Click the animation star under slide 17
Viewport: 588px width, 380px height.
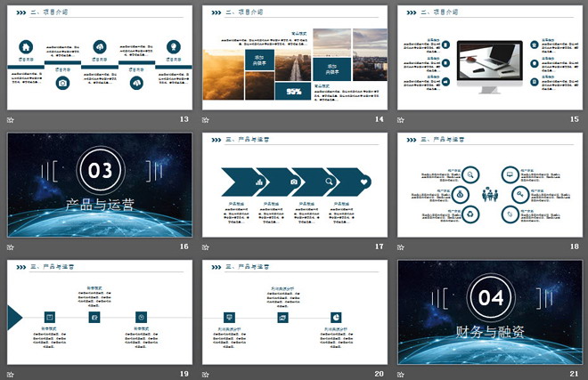(206, 247)
